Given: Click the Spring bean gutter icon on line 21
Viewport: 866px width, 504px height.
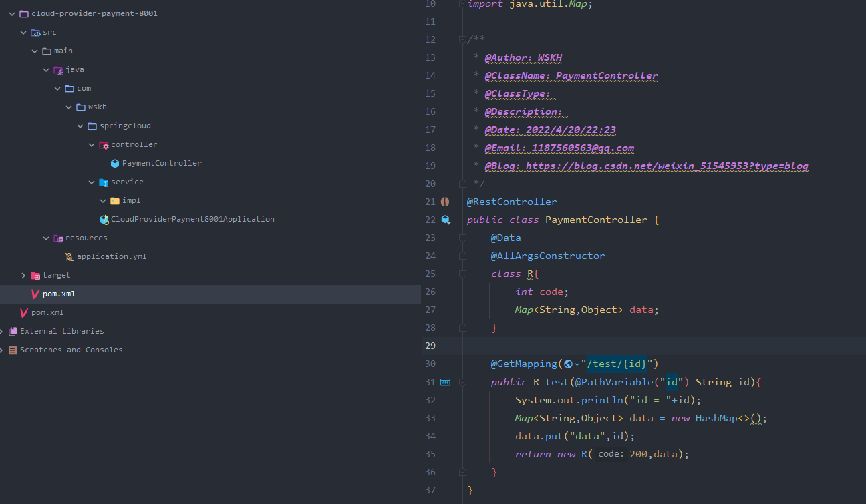Looking at the screenshot, I should (x=445, y=202).
